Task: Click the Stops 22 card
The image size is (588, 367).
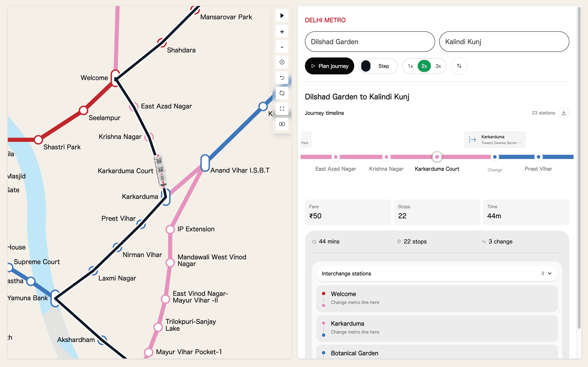Action: click(x=437, y=212)
